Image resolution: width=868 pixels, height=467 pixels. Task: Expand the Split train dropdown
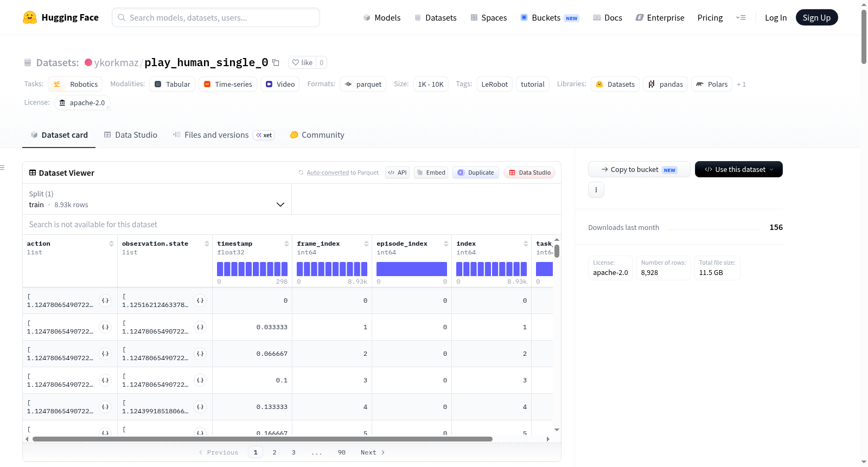[x=157, y=199]
